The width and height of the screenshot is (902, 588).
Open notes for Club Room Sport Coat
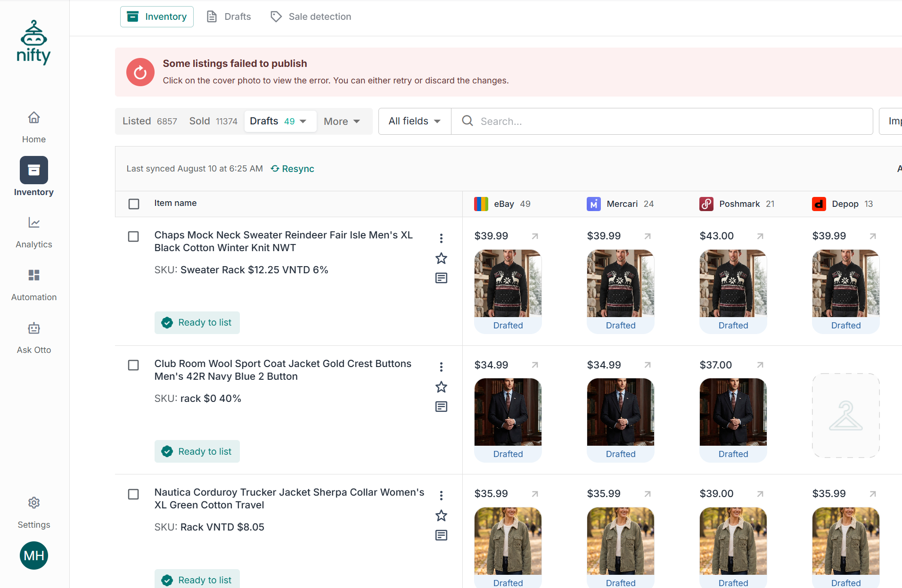pos(441,407)
